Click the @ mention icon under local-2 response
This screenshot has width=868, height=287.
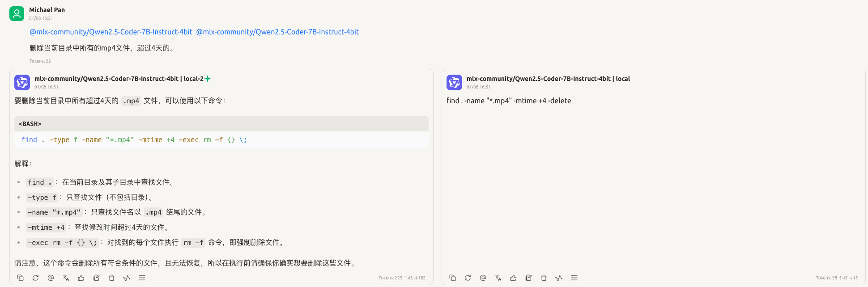[51, 278]
